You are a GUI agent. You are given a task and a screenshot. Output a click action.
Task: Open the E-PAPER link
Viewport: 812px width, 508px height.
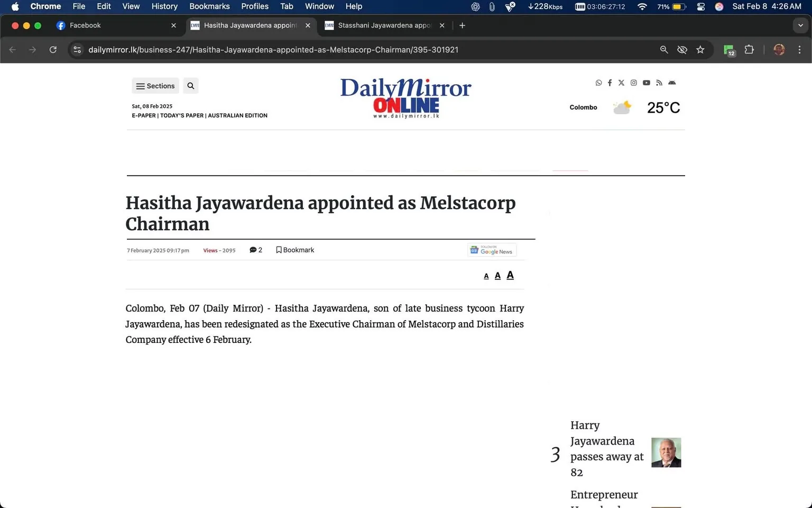[x=143, y=115]
